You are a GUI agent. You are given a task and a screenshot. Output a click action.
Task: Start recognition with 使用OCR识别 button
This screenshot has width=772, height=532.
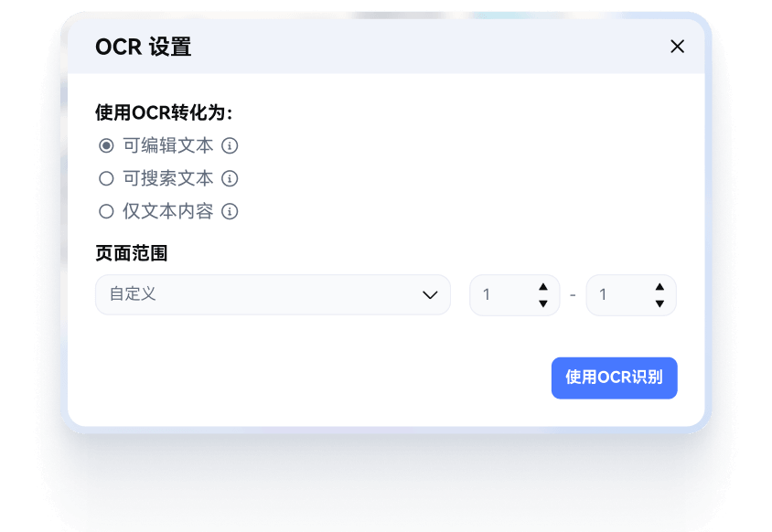click(614, 378)
